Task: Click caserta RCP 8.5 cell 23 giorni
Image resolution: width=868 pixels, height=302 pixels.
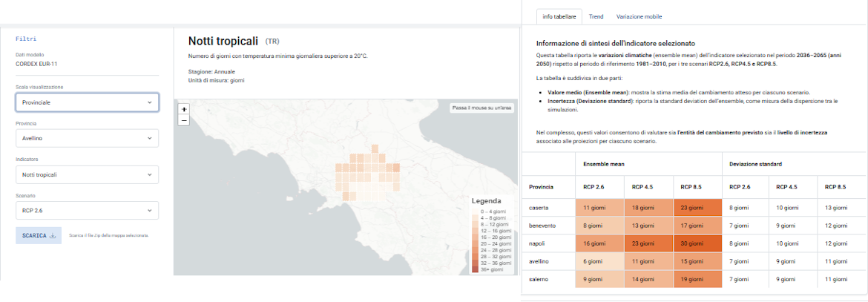Action: click(x=697, y=208)
